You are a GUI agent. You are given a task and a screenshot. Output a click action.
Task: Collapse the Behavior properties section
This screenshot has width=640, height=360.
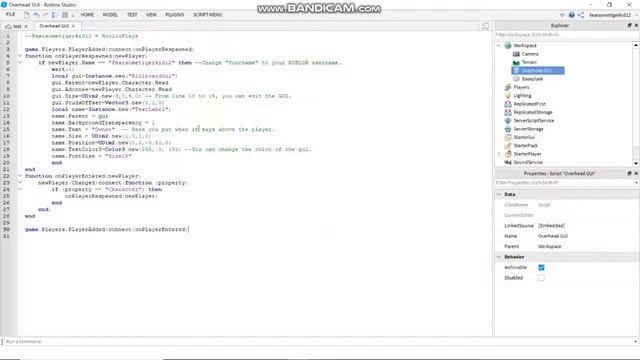[499, 257]
